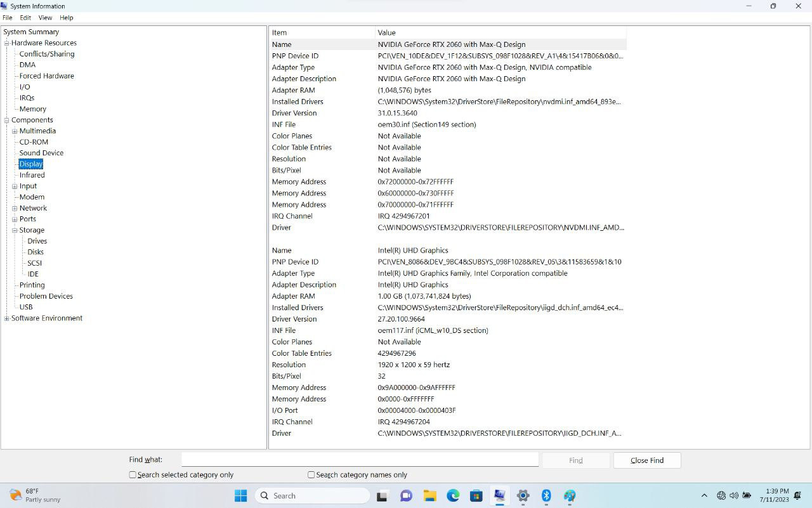Screen dimensions: 812x508
Task: Expand the Software Environment node
Action: coord(7,318)
